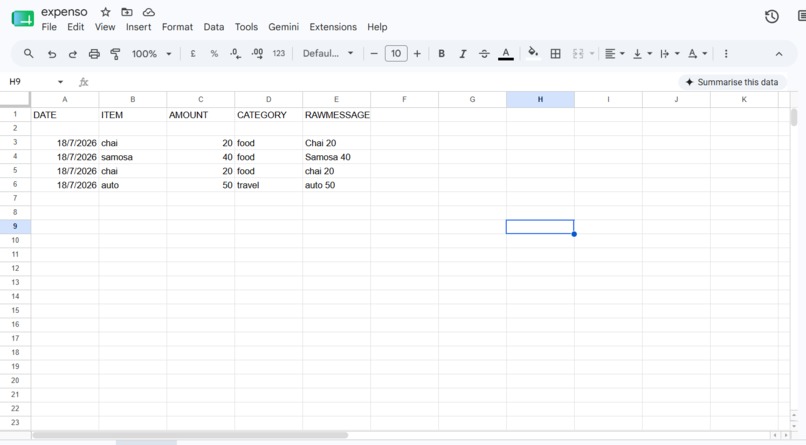Toggle italic formatting
806x445 pixels.
click(463, 53)
